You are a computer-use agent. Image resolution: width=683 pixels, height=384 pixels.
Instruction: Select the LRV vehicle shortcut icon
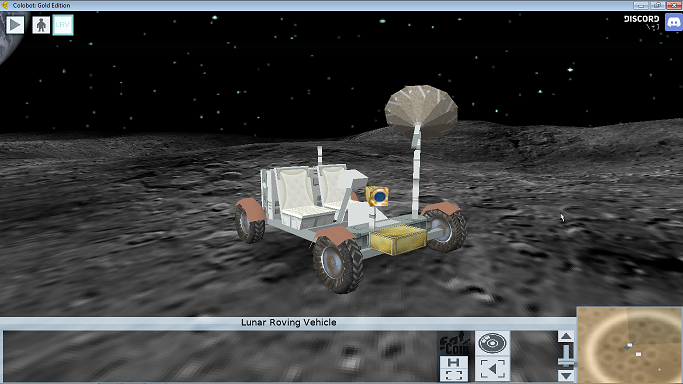pos(63,25)
